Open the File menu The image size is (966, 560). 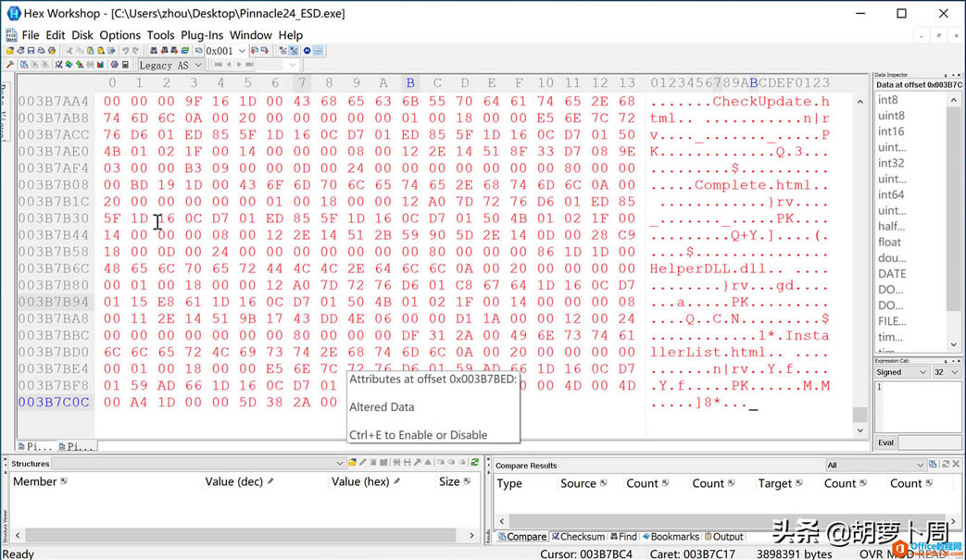coord(31,35)
